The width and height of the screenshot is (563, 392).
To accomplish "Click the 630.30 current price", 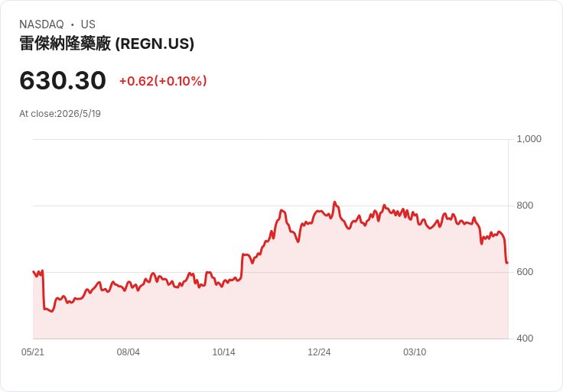I will click(63, 80).
